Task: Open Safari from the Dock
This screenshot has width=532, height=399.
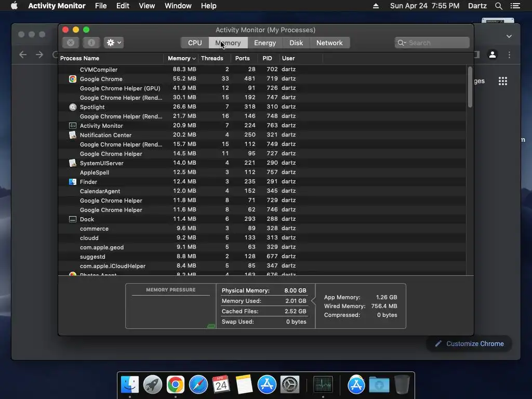Action: [x=198, y=384]
